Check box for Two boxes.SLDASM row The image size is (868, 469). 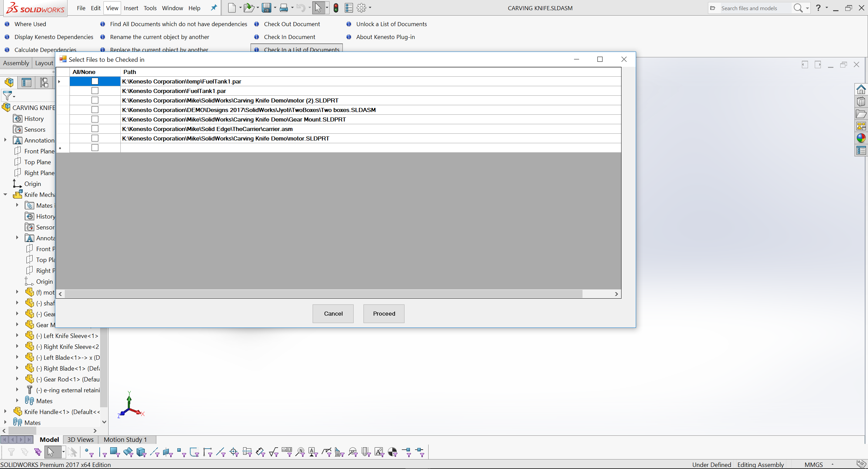[x=95, y=110]
